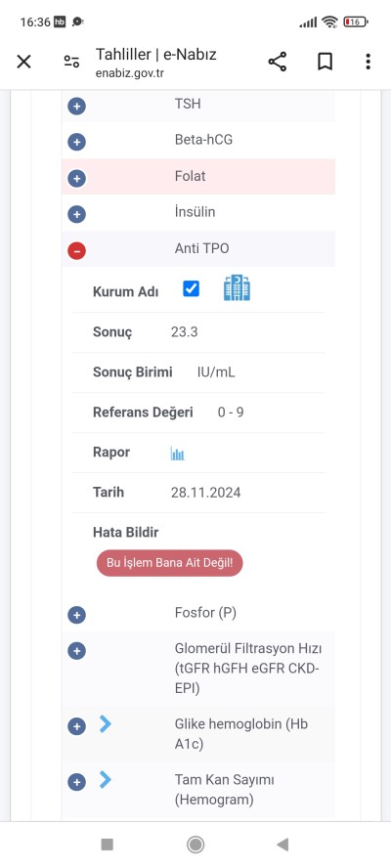Screen dimensions: 391x868
Task: Click the hospital building institution icon
Action: tap(237, 288)
